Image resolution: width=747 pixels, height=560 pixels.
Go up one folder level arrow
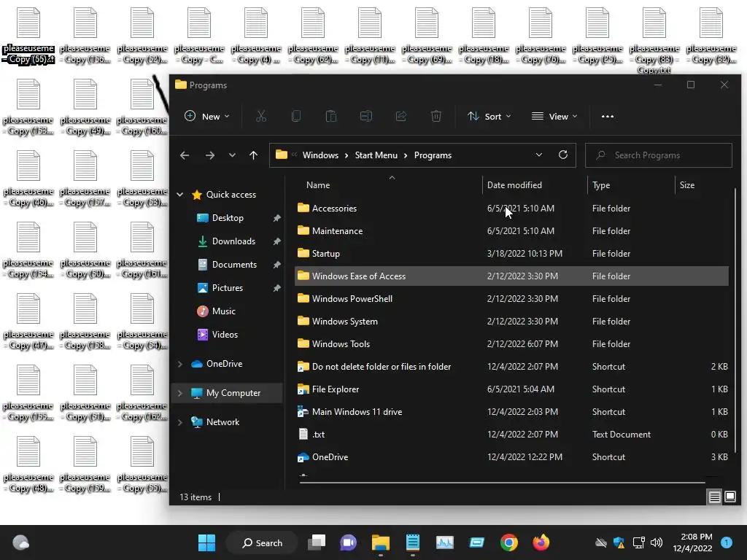253,155
